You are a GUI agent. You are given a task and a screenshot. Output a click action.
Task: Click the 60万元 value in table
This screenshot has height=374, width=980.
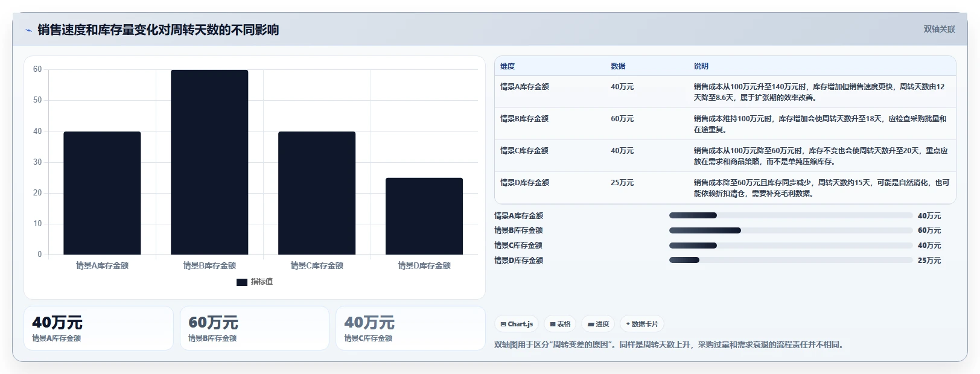(x=622, y=119)
